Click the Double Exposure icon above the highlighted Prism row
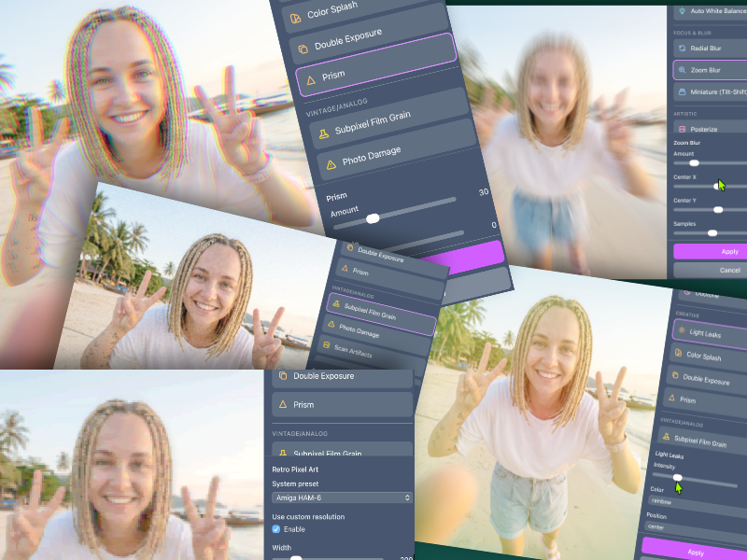Screen dimensions: 747x560 point(303,49)
